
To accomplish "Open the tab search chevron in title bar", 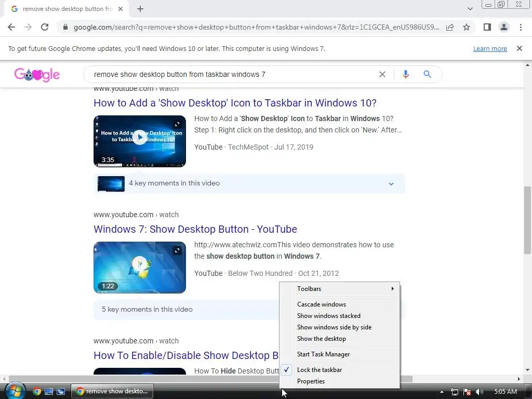I will pos(470,9).
